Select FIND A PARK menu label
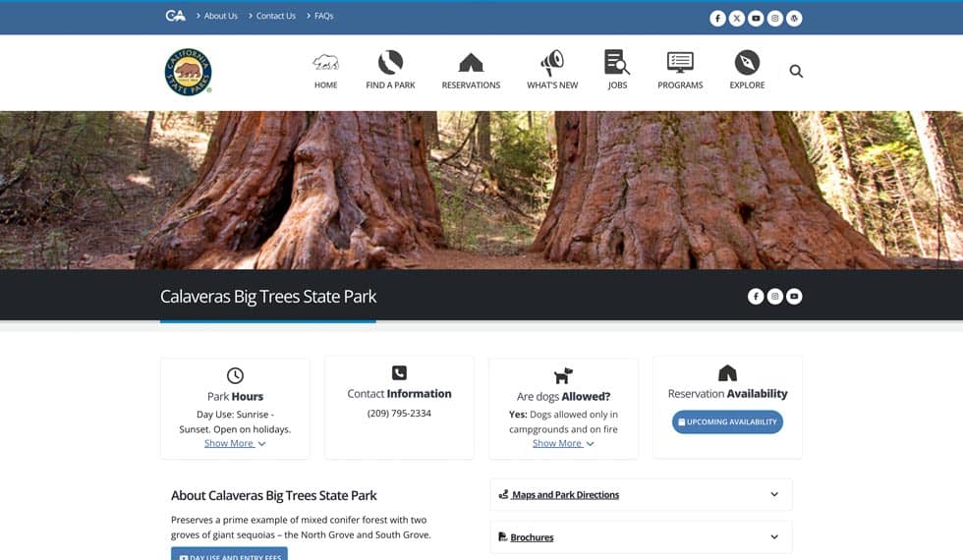Viewport: 963px width, 560px height. coord(390,85)
